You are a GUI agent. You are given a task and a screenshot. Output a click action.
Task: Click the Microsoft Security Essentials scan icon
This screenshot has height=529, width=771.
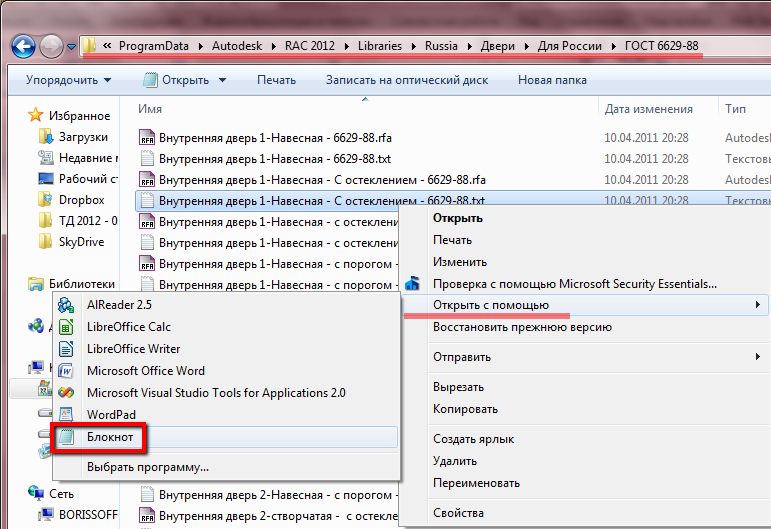pyautogui.click(x=412, y=283)
